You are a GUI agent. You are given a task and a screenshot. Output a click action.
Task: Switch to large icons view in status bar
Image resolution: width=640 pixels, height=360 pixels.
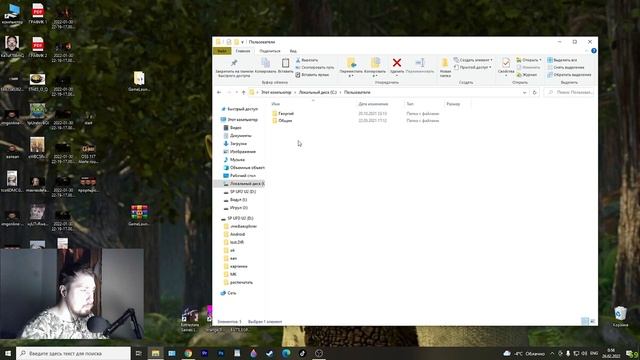pyautogui.click(x=592, y=322)
